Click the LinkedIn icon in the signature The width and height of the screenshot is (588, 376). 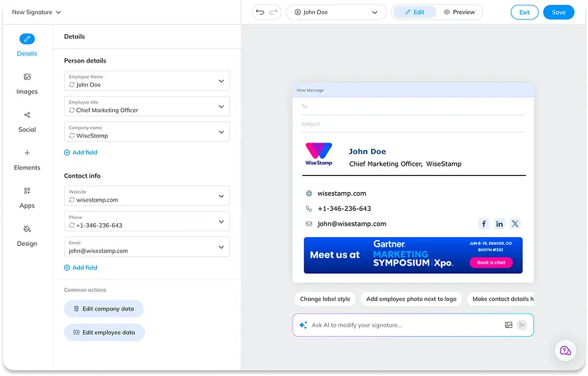point(499,224)
